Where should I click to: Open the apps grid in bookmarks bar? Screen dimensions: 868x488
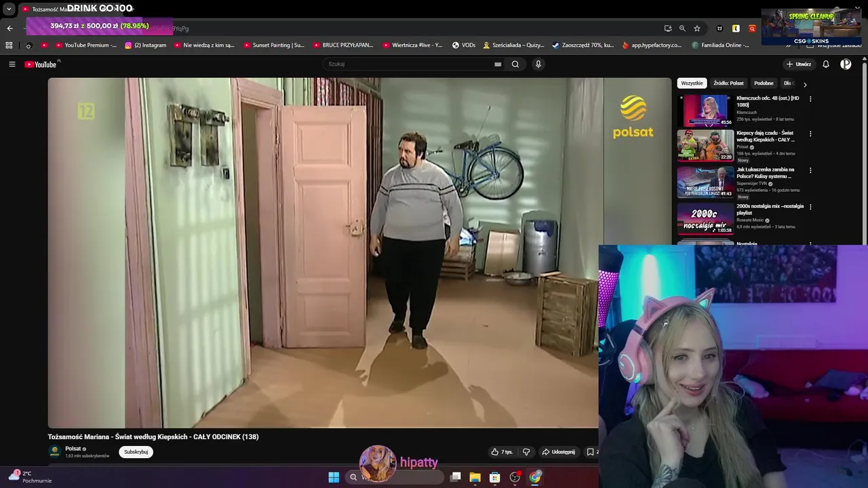click(9, 45)
